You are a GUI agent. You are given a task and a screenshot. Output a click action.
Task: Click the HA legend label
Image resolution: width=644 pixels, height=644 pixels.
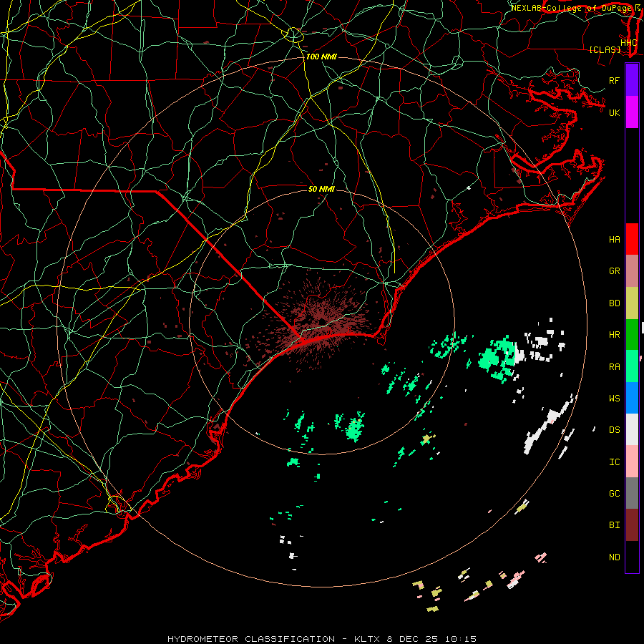615,240
